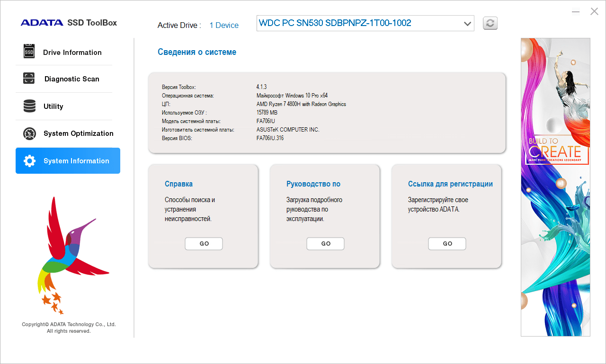Click the Модель системной платы label
Image resolution: width=606 pixels, height=364 pixels.
click(x=191, y=121)
